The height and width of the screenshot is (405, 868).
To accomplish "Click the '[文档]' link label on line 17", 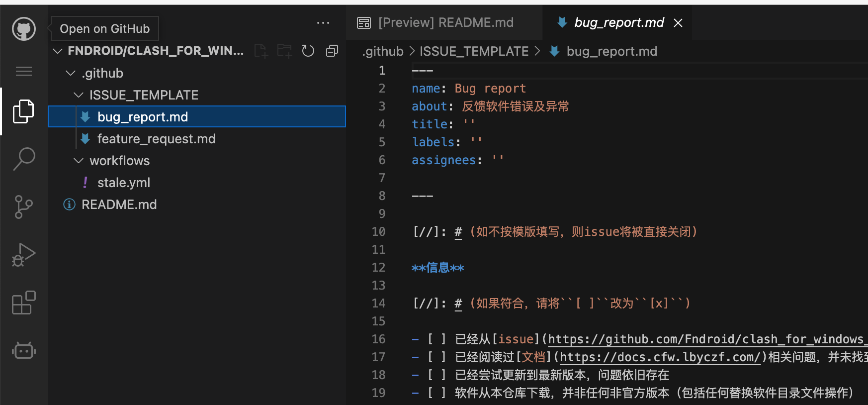I will 534,357.
